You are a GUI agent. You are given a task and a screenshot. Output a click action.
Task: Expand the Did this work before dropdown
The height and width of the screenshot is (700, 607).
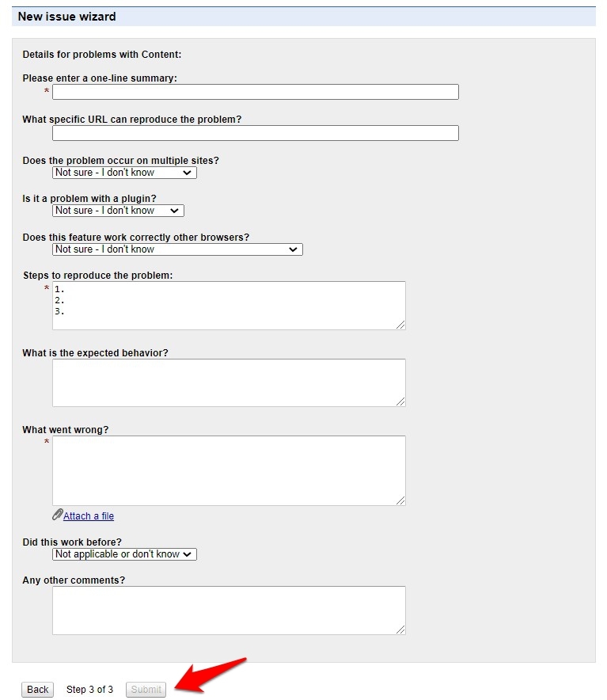[124, 554]
